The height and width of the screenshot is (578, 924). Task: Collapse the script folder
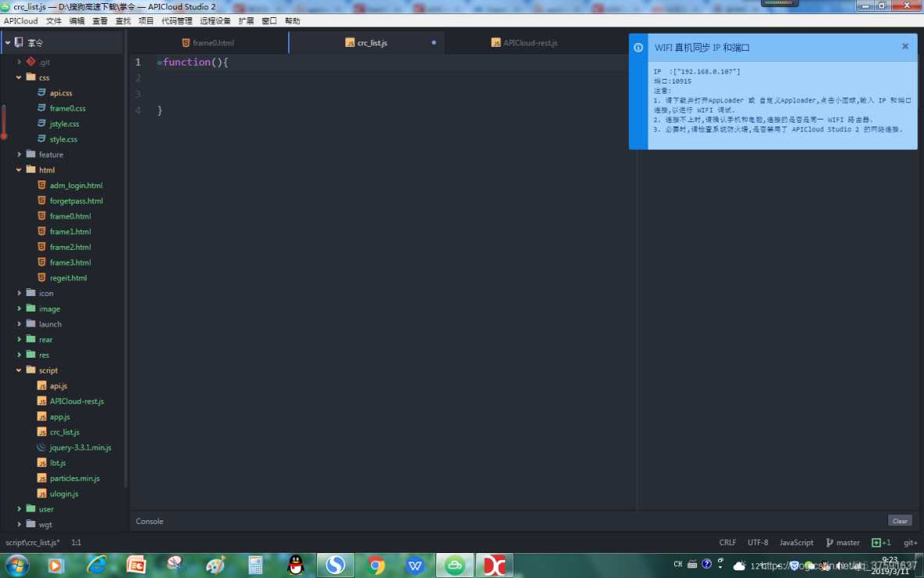click(x=19, y=370)
